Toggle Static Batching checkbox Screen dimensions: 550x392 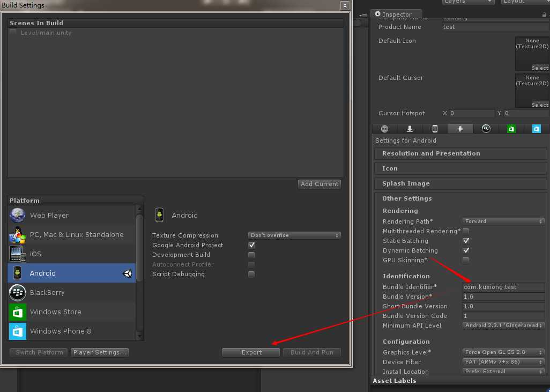tap(466, 241)
